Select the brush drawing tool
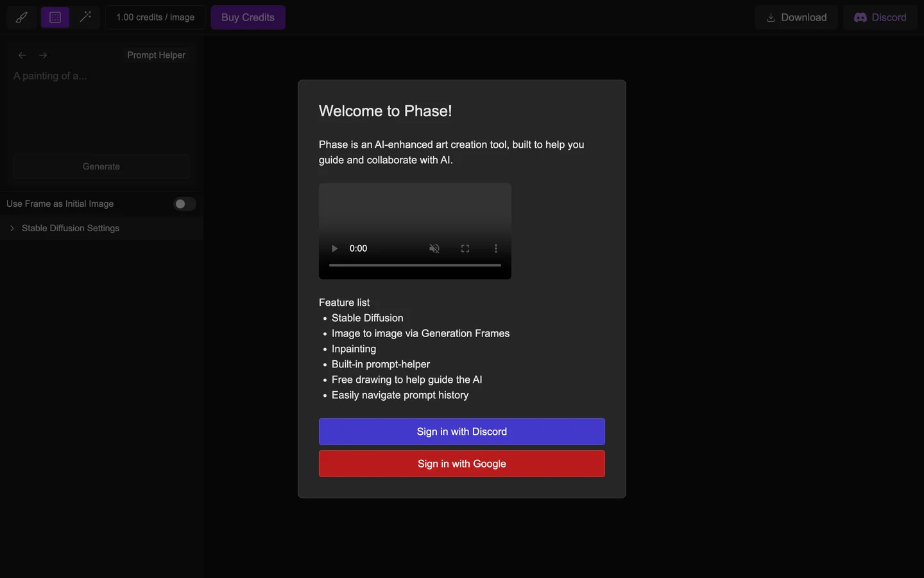Screen dimensions: 924x578 coord(22,17)
